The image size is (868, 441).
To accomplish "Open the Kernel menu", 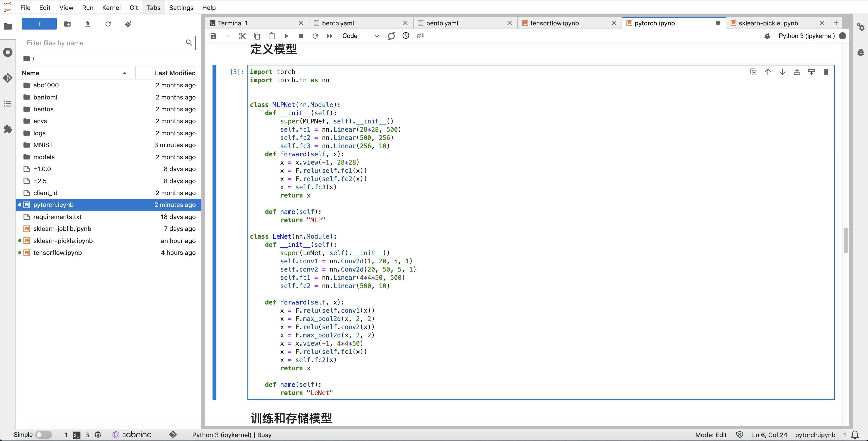I will [111, 8].
